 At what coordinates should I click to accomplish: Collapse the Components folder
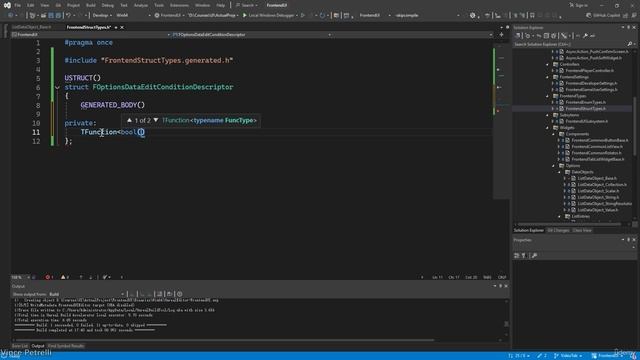point(554,134)
